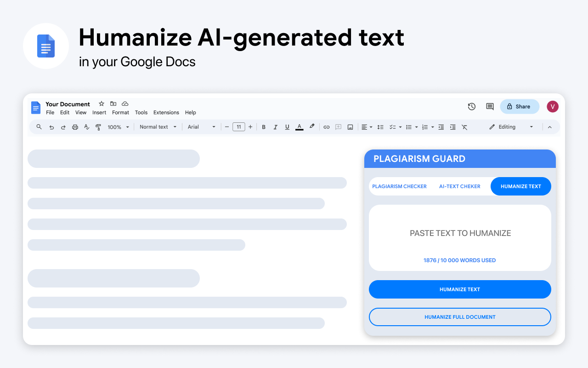Screen dimensions: 588x368
Task: Insert a link
Action: coord(327,127)
